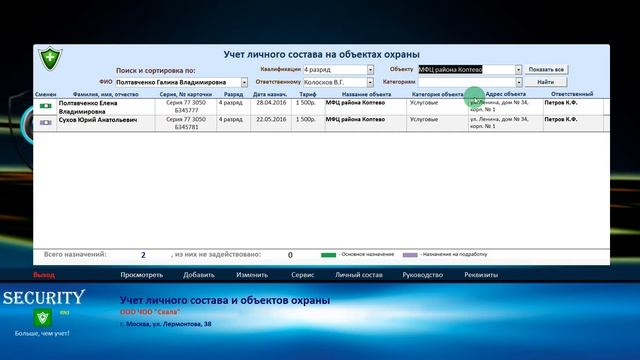Open the Руководство menu
The image size is (640, 360).
point(422,275)
